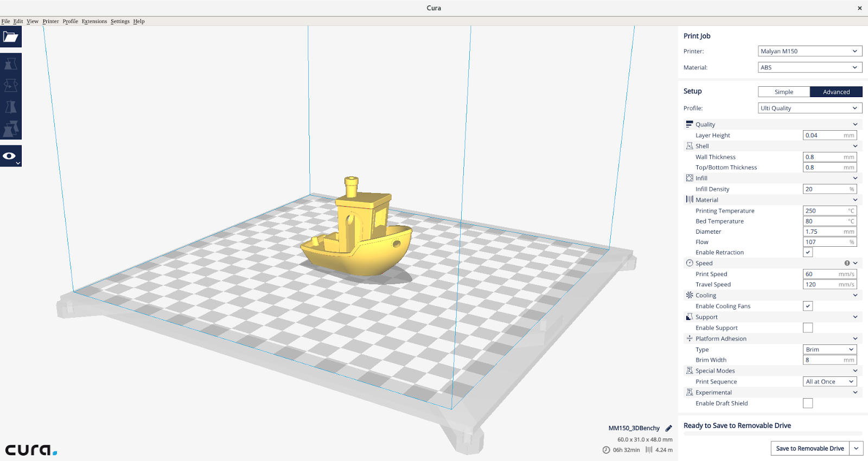This screenshot has height=461, width=868.
Task: Click the Quality category icon
Action: 690,124
